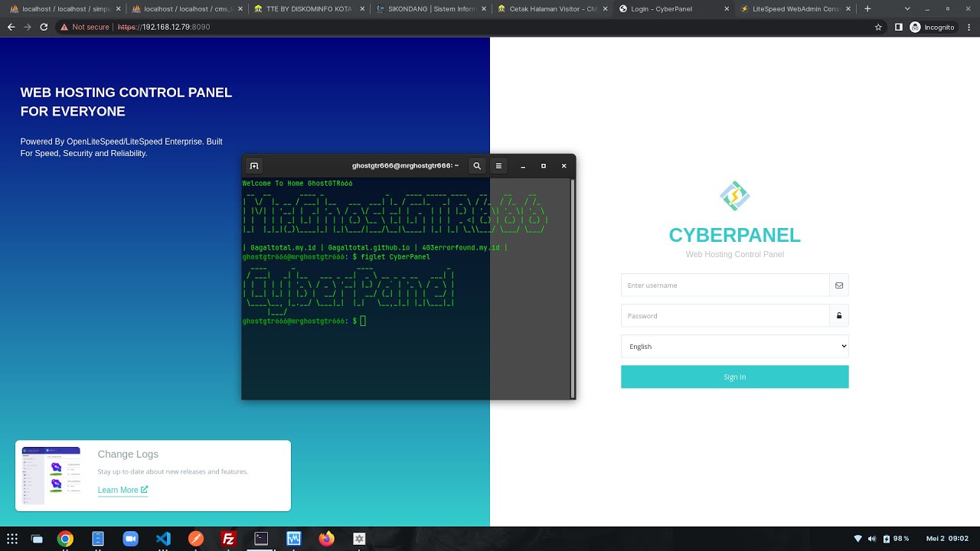The image size is (980, 551).
Task: Open the Chrome side panel icon
Action: coord(899,27)
